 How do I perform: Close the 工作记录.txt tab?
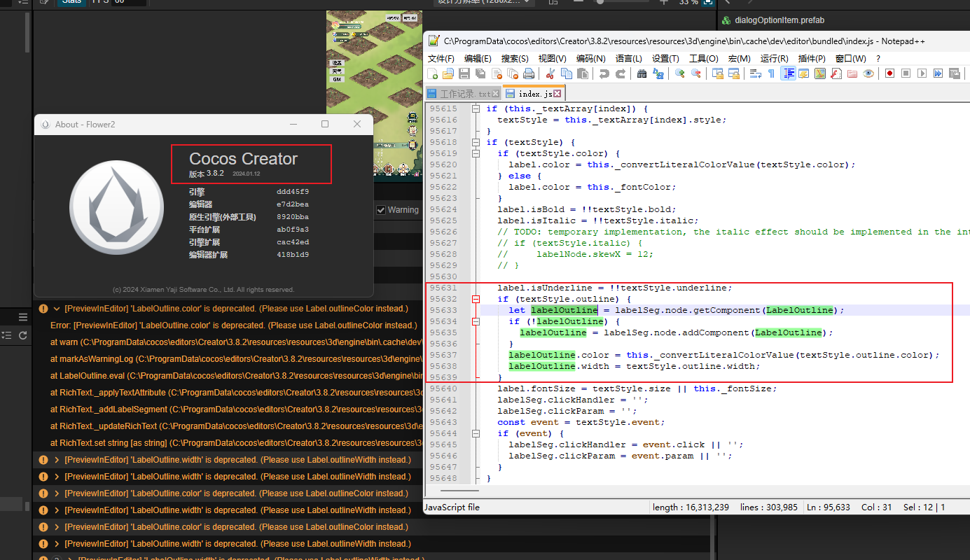[496, 94]
